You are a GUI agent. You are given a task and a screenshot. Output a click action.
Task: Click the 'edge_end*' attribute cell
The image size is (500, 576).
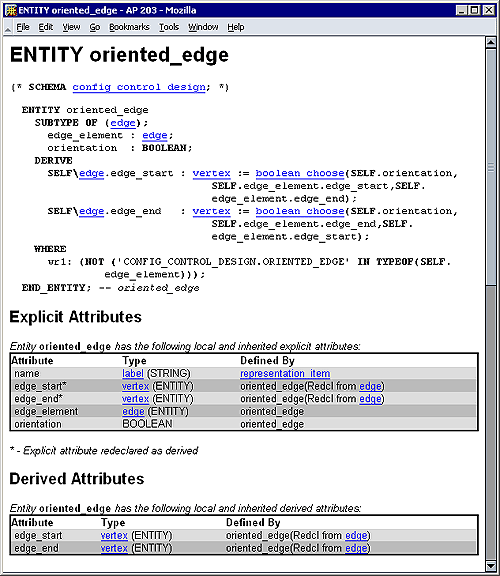click(39, 399)
